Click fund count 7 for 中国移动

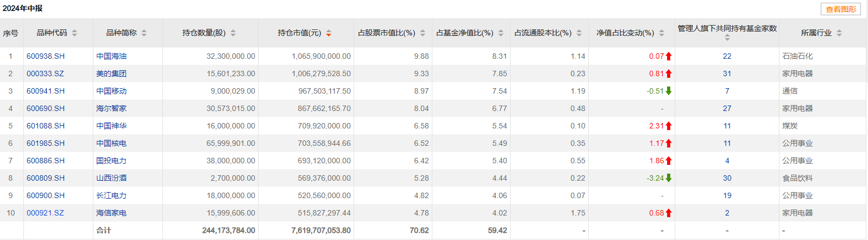click(x=727, y=91)
